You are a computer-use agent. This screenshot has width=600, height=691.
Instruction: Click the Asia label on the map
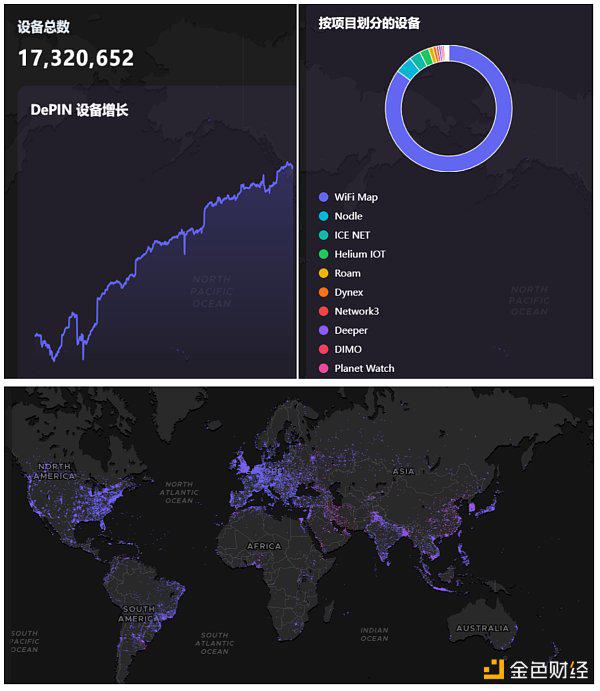point(403,470)
